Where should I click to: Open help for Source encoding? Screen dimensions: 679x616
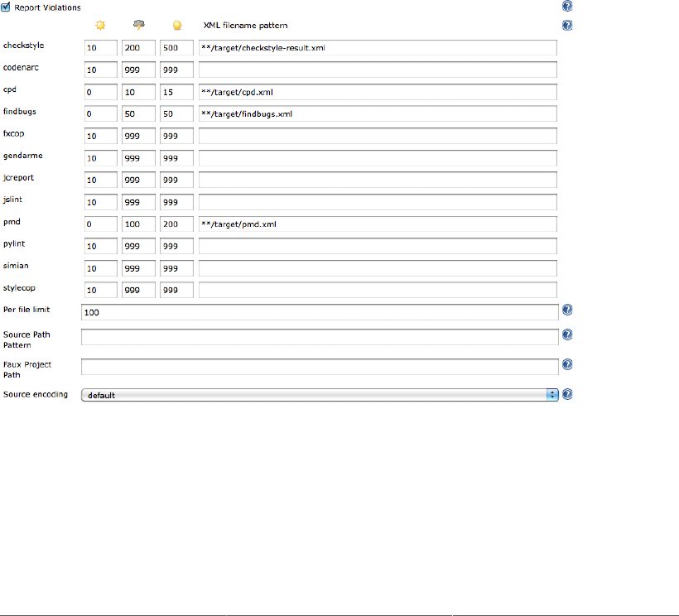(x=567, y=394)
